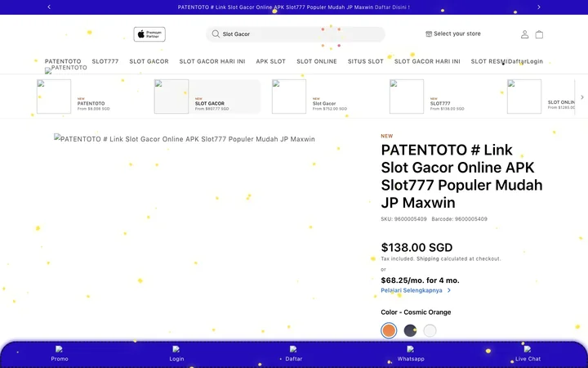
Task: Open the user account icon
Action: pyautogui.click(x=524, y=34)
